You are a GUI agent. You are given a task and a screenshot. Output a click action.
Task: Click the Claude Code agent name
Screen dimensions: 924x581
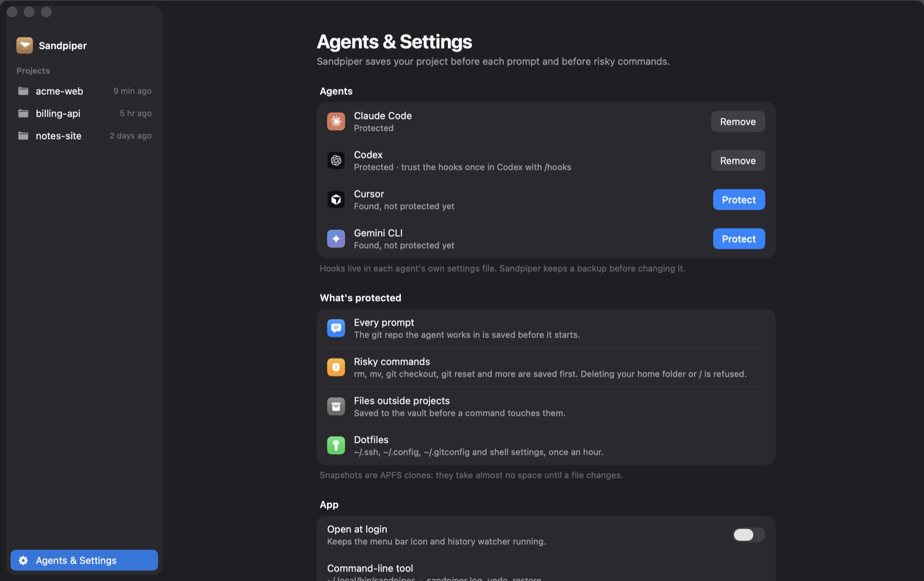pos(383,116)
